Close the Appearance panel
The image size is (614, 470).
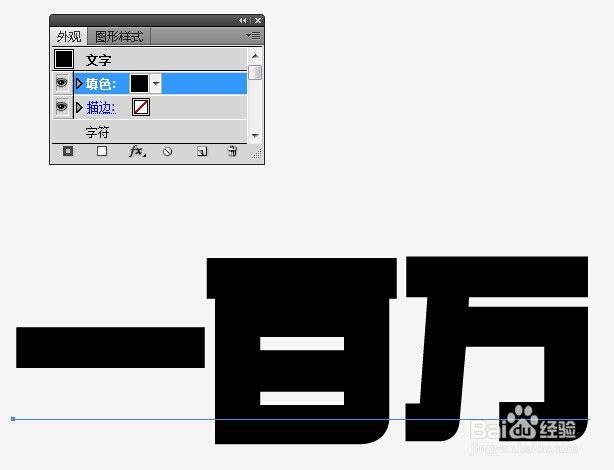(x=258, y=20)
